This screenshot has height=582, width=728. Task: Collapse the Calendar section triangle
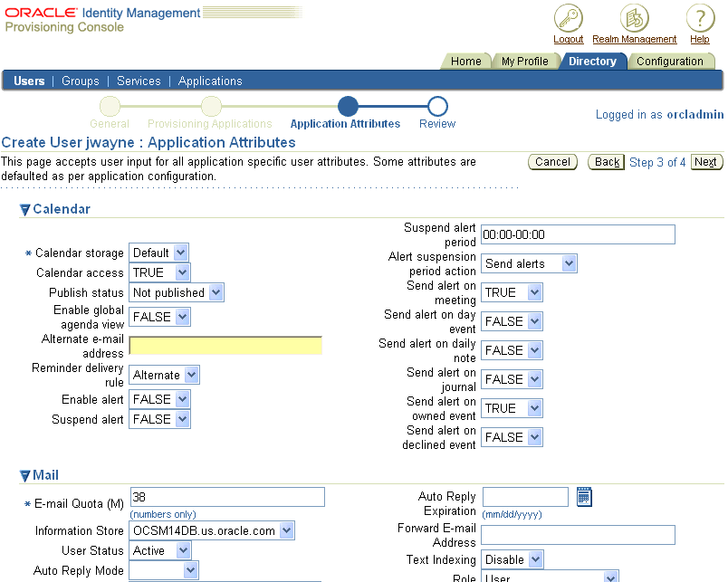(x=25, y=210)
